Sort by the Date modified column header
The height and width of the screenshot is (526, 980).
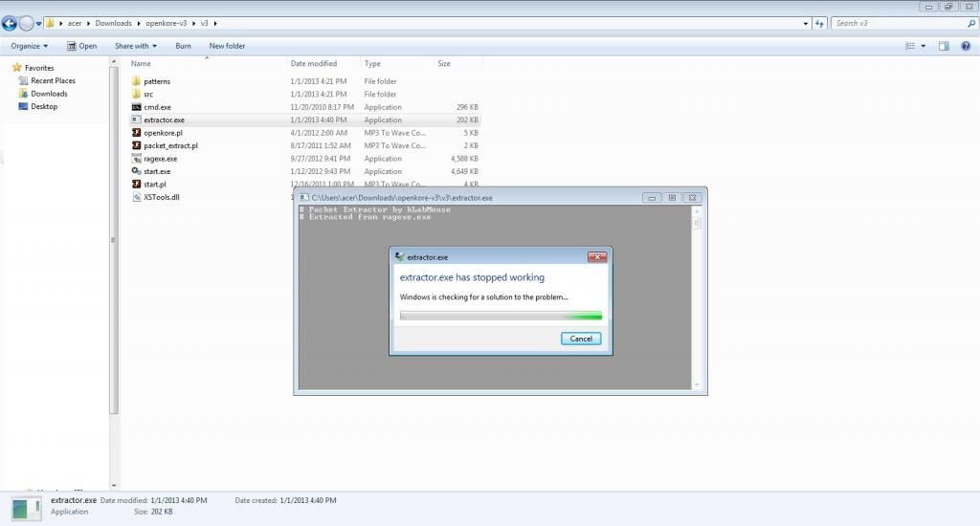tap(323, 64)
